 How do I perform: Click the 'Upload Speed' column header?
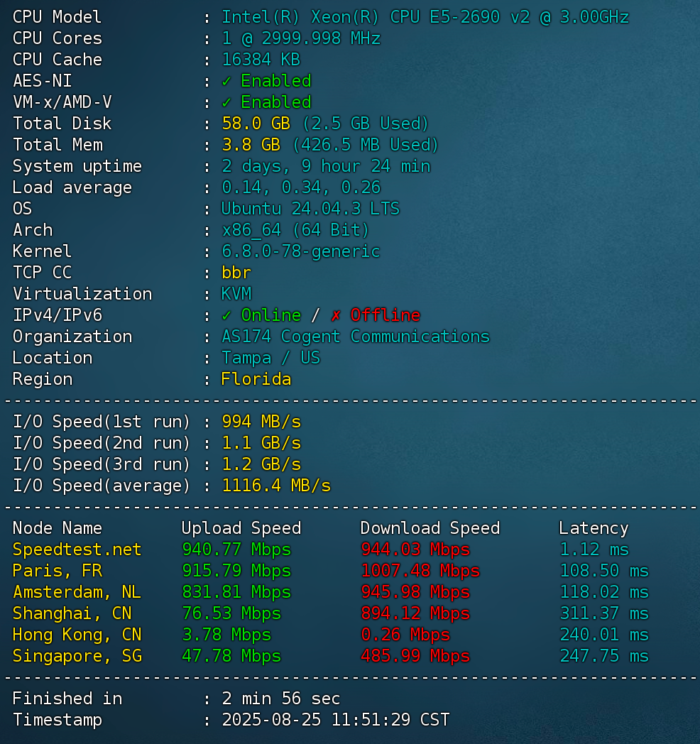241,528
